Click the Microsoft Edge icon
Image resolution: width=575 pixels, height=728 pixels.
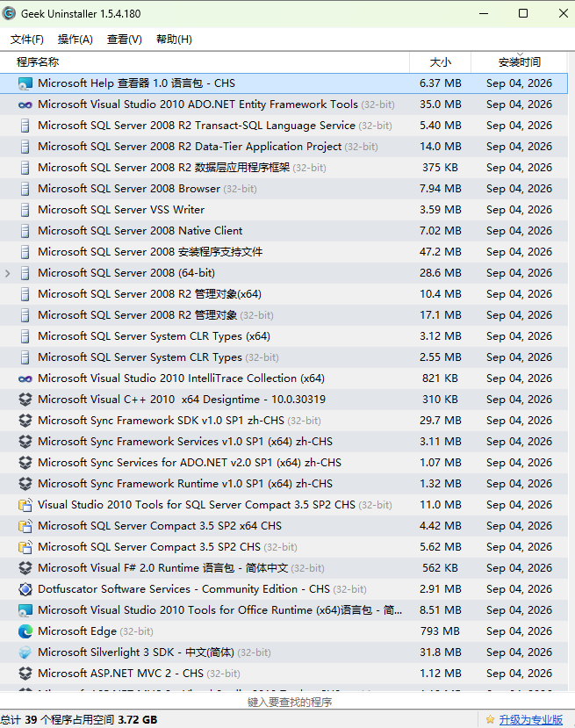(x=25, y=631)
